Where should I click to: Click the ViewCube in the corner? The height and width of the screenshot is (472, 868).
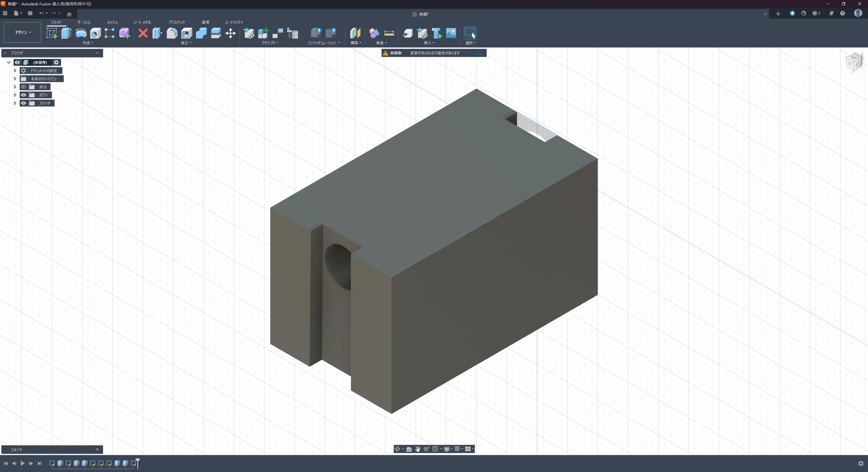pyautogui.click(x=854, y=62)
